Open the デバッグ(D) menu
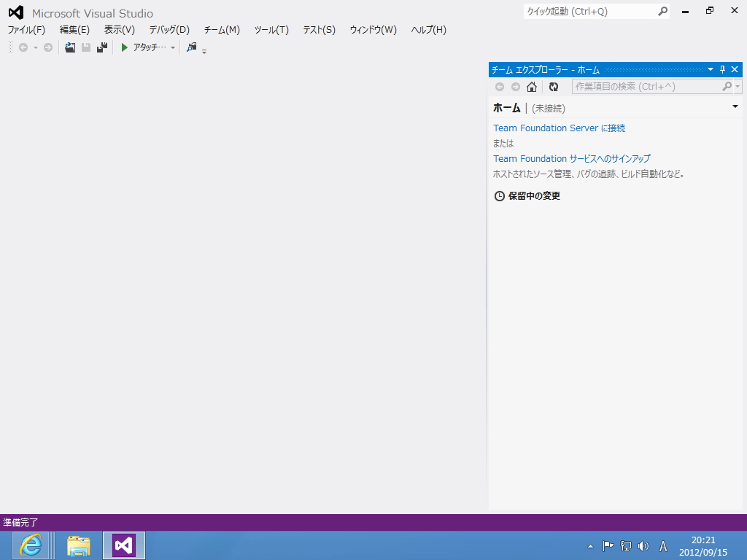The image size is (747, 560). (x=169, y=30)
